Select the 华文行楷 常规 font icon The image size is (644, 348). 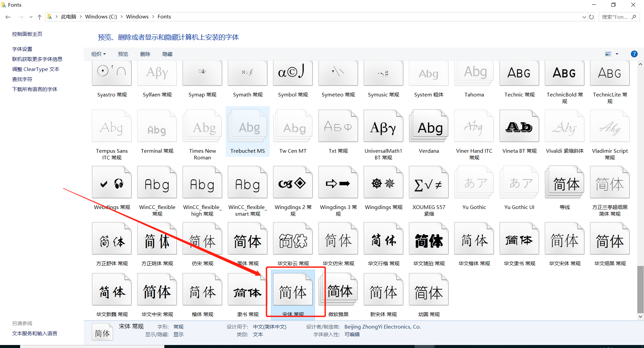point(383,238)
